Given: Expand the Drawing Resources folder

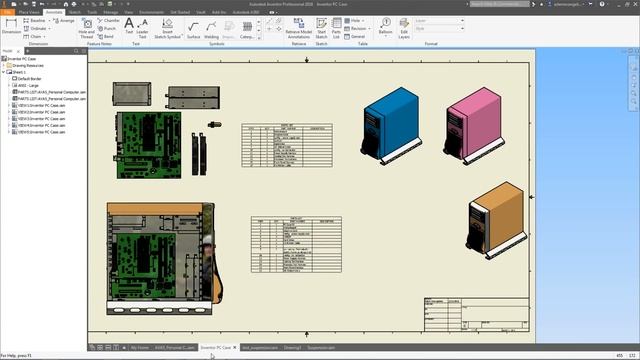Looking at the screenshot, I should click(4, 65).
